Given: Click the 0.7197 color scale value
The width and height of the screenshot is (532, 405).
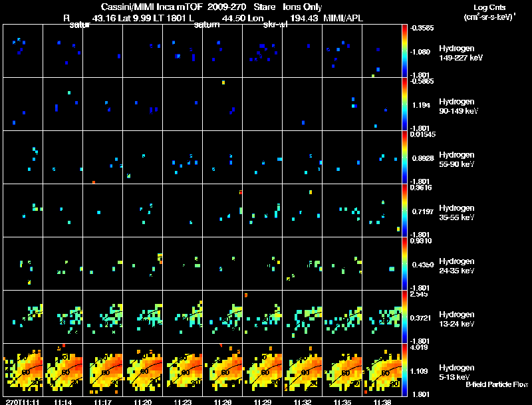Looking at the screenshot, I should tap(423, 211).
